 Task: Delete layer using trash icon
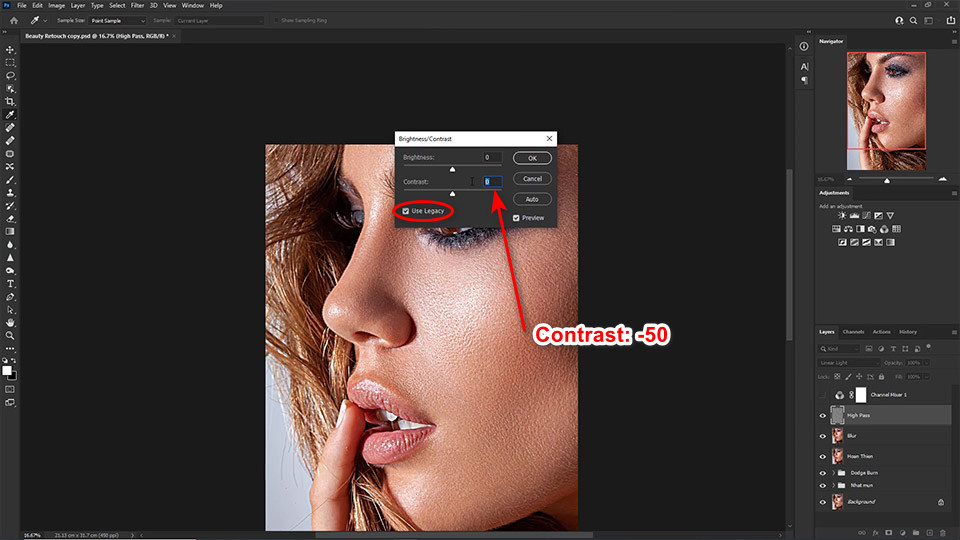pos(941,532)
